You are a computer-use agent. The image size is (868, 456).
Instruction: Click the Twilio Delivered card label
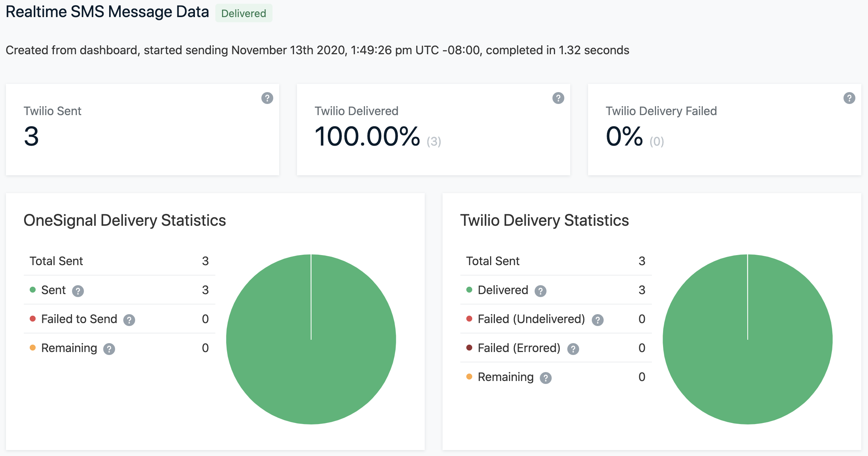356,111
